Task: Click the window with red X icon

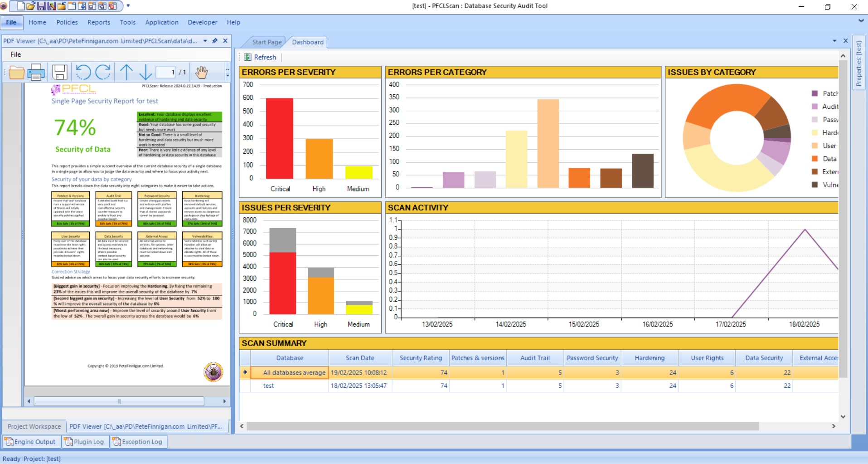Action: 112,6
